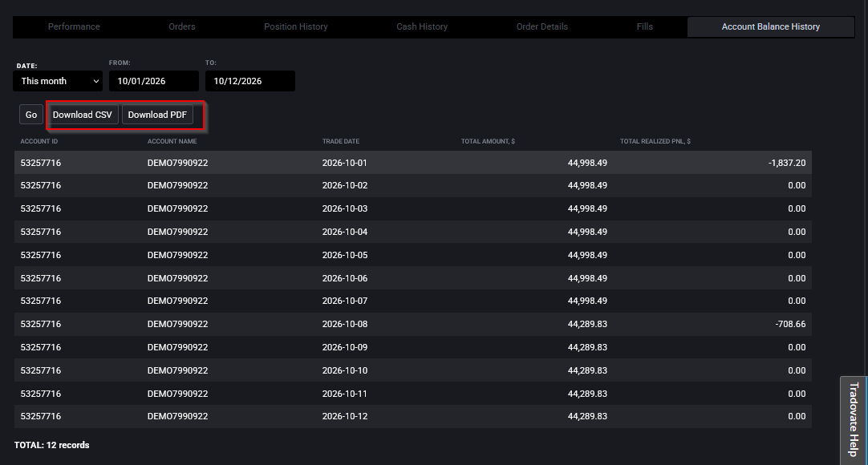This screenshot has height=465, width=868.
Task: Select the row dated 2026-10-01
Action: (413, 163)
